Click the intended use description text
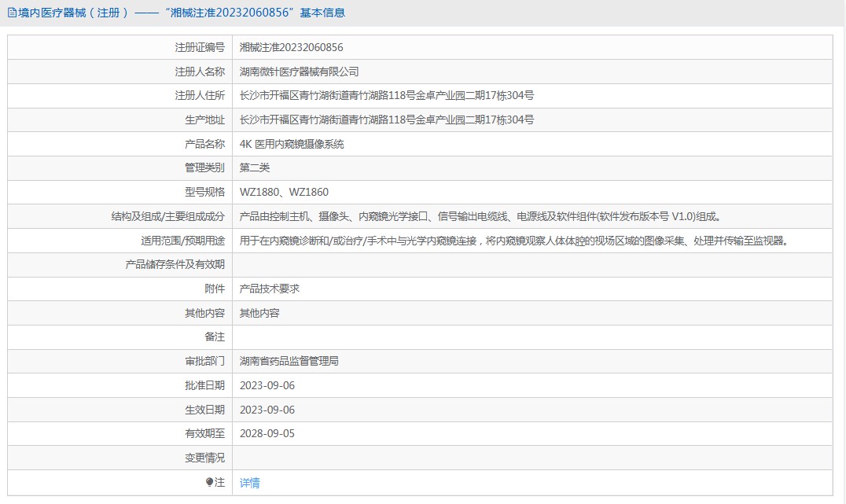 click(513, 241)
